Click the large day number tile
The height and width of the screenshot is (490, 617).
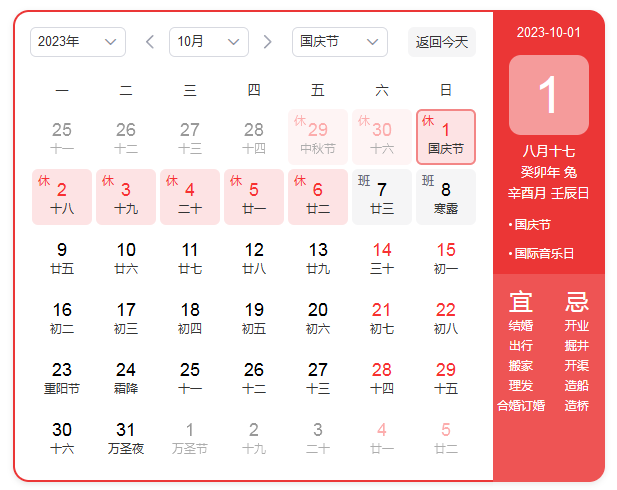tap(548, 95)
